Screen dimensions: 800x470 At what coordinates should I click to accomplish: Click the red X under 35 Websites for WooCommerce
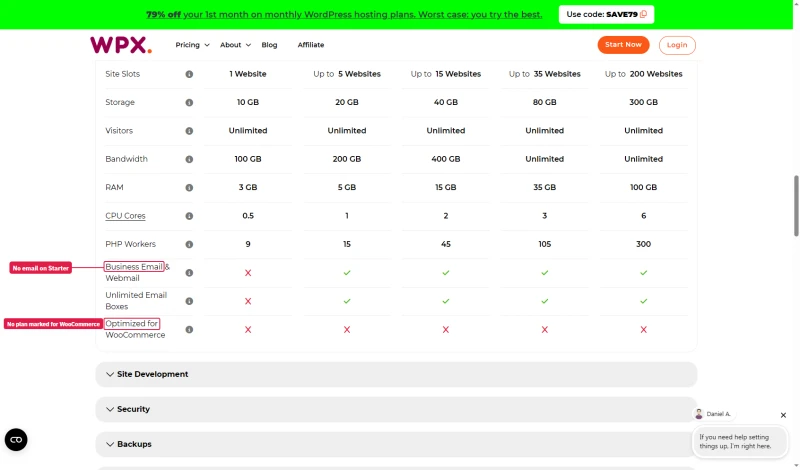point(544,330)
